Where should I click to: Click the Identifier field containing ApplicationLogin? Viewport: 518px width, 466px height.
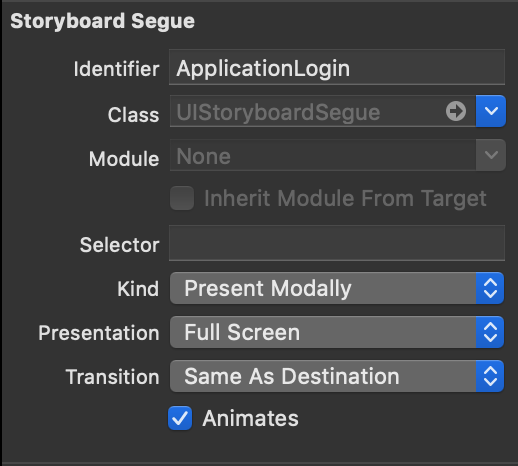point(337,67)
